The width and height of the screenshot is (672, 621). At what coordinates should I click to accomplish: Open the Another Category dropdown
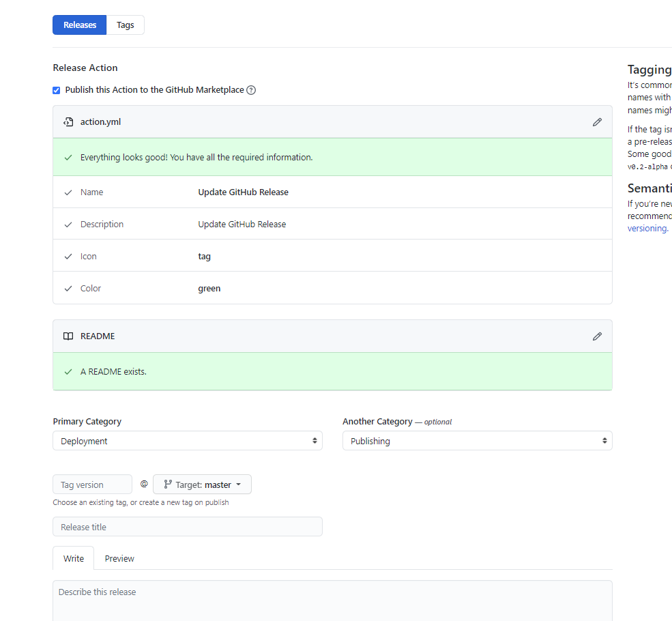[477, 440]
